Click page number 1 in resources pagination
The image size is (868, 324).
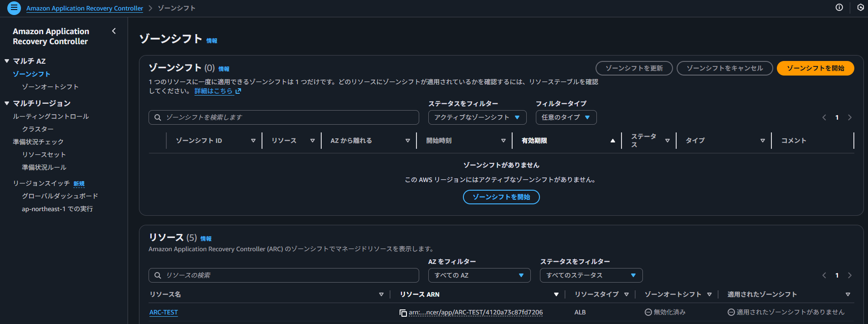(x=837, y=275)
